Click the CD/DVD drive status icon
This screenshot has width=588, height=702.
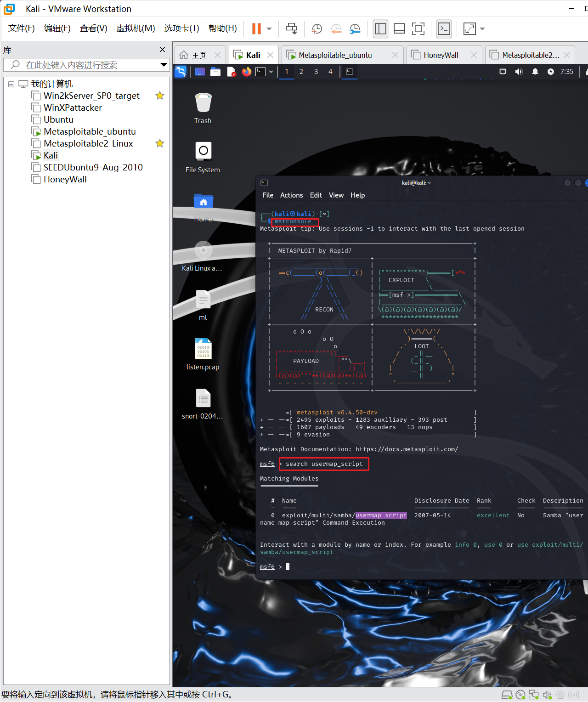(520, 695)
